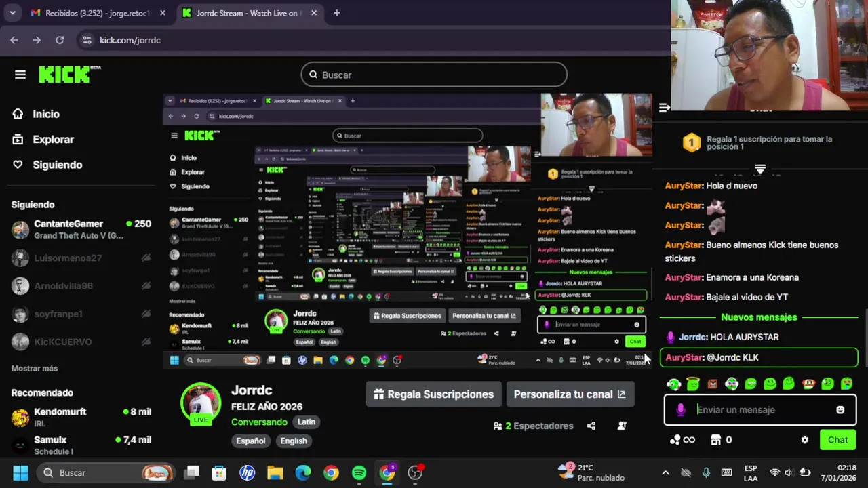Open the channel points icon
The image size is (868, 488).
tap(682, 440)
